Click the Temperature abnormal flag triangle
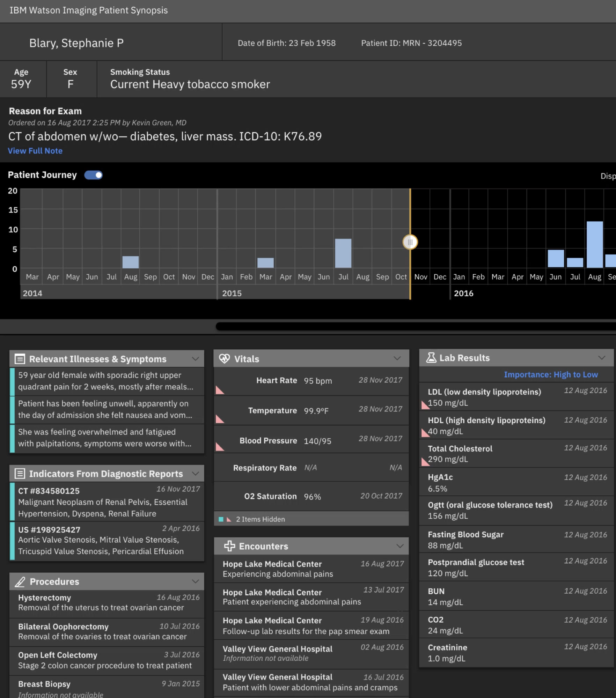The image size is (616, 698). 220,419
